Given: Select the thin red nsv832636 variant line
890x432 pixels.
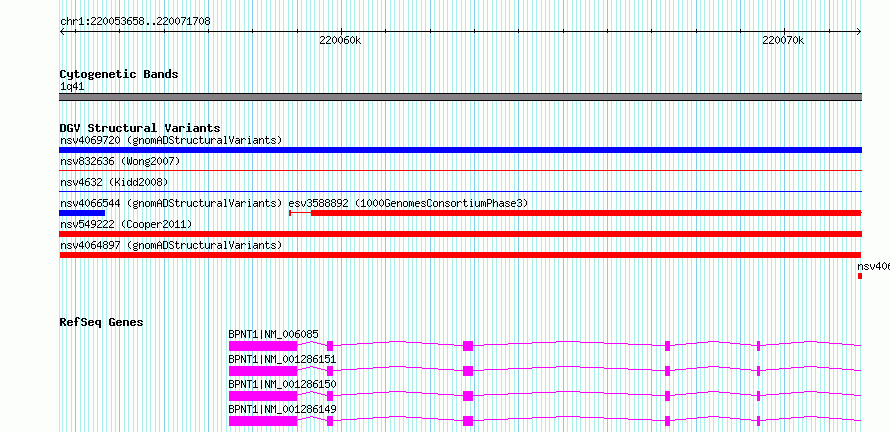Looking at the screenshot, I should 460,170.
